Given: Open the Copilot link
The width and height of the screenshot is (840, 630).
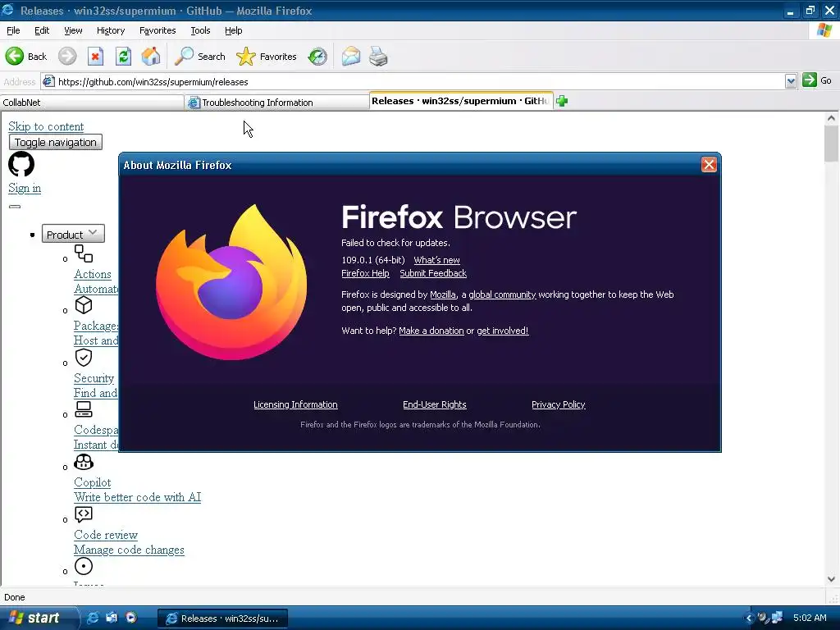Looking at the screenshot, I should [x=92, y=482].
